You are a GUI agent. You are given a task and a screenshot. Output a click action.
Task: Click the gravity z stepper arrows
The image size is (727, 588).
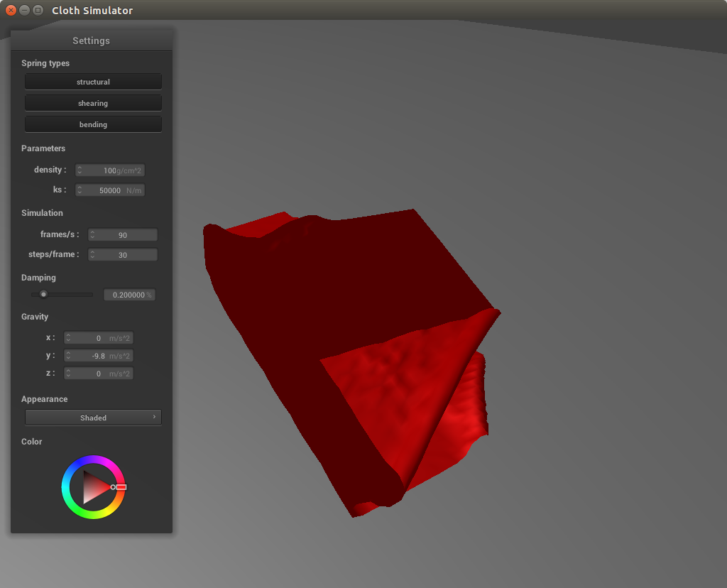click(69, 374)
